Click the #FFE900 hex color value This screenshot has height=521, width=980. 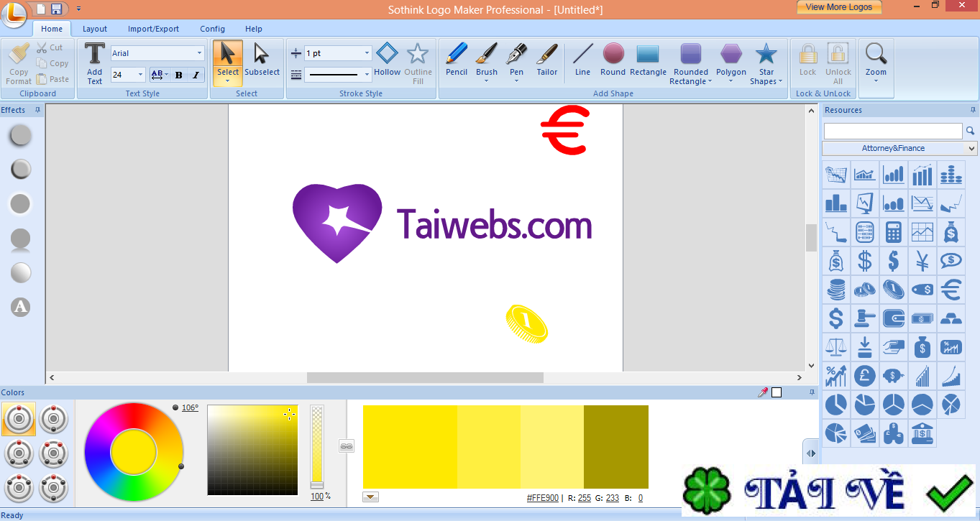(542, 498)
